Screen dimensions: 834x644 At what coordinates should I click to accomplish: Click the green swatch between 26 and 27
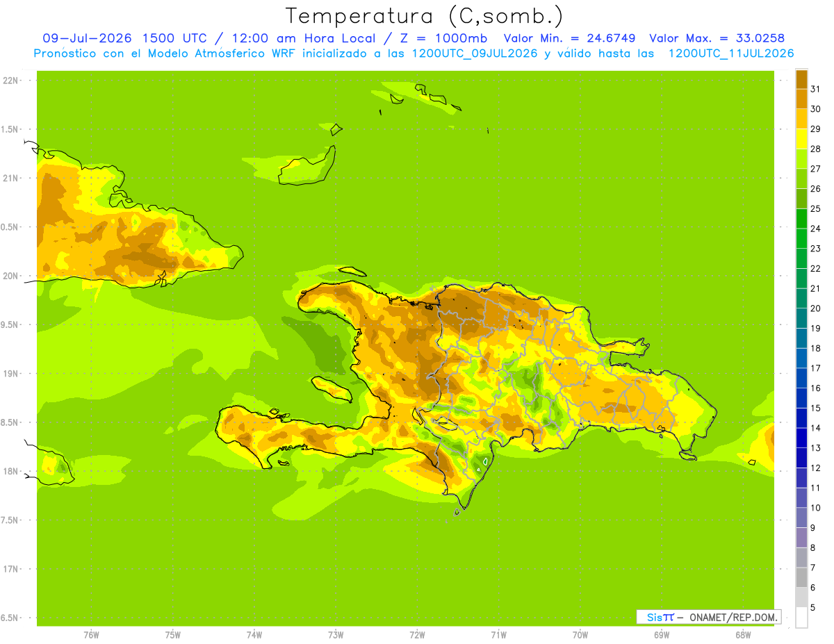pos(801,179)
